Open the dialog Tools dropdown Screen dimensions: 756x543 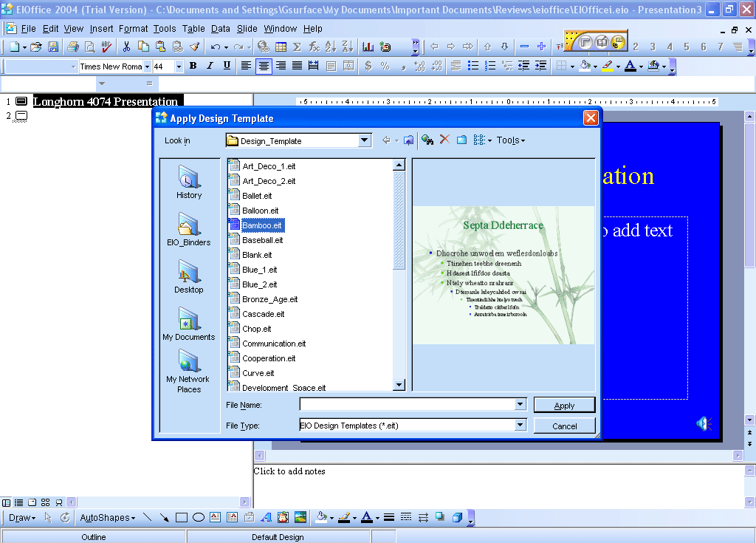click(x=511, y=140)
